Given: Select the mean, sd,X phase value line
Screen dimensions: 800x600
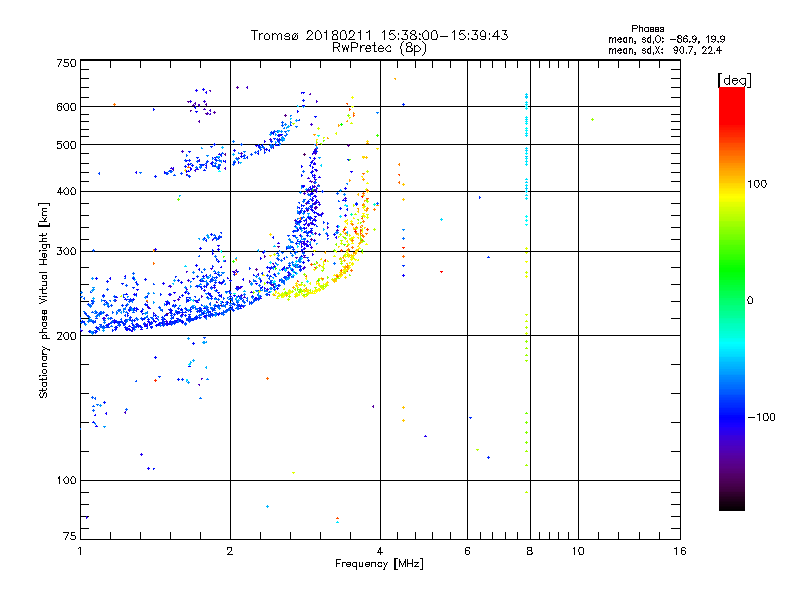Looking at the screenshot, I should click(665, 50).
